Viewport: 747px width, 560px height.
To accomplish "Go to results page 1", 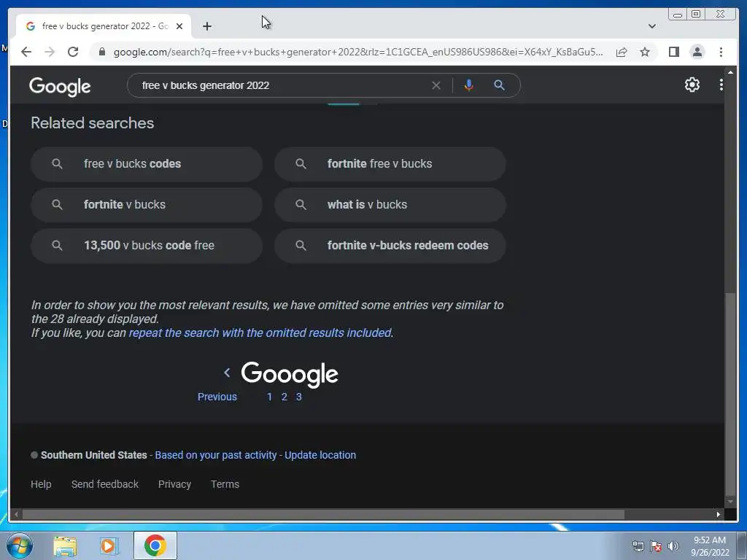I will tap(270, 397).
